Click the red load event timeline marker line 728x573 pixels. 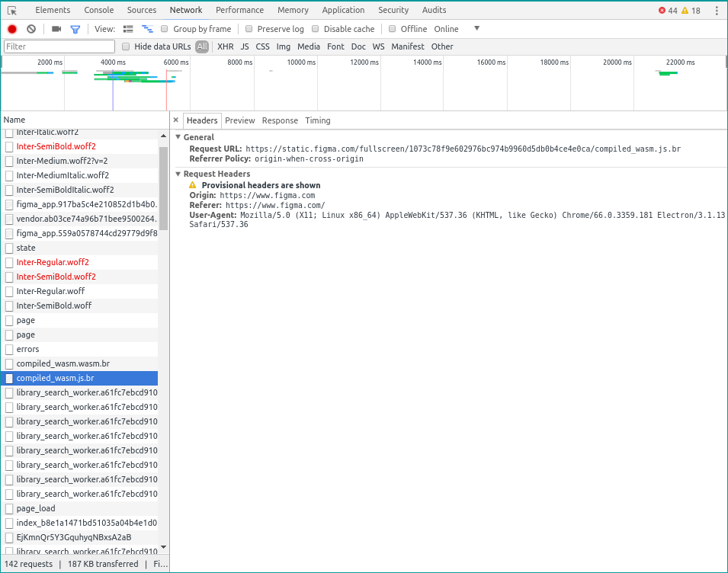[x=167, y=89]
